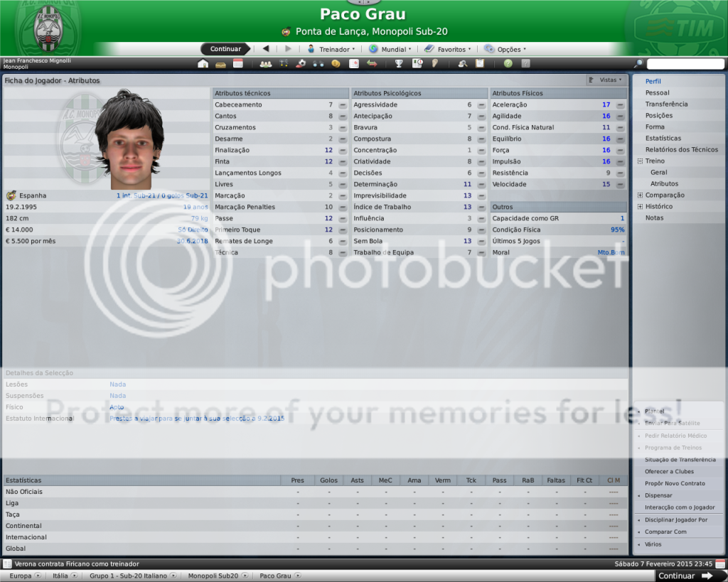Click the back navigation arrow
728x582 pixels.
point(266,49)
